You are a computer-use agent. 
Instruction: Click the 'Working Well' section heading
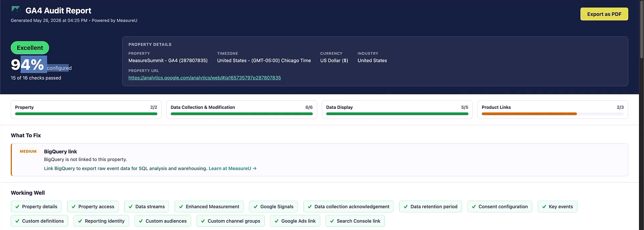click(28, 193)
